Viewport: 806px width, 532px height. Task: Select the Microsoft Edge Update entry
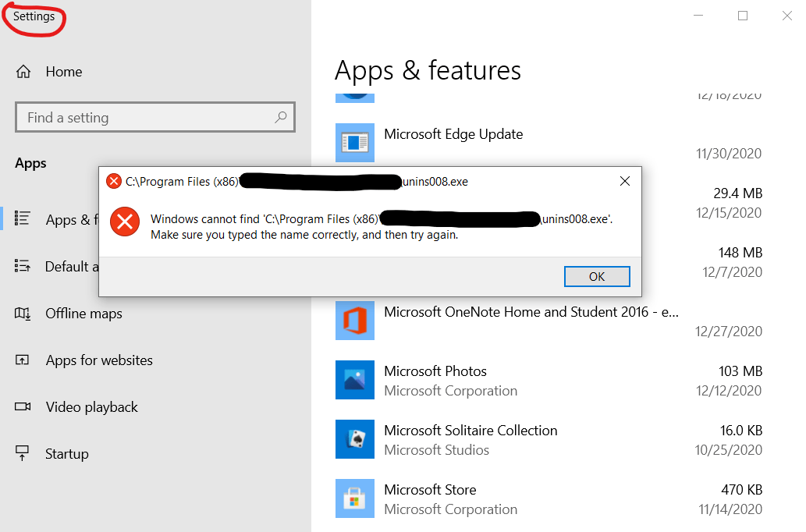pyautogui.click(x=549, y=143)
